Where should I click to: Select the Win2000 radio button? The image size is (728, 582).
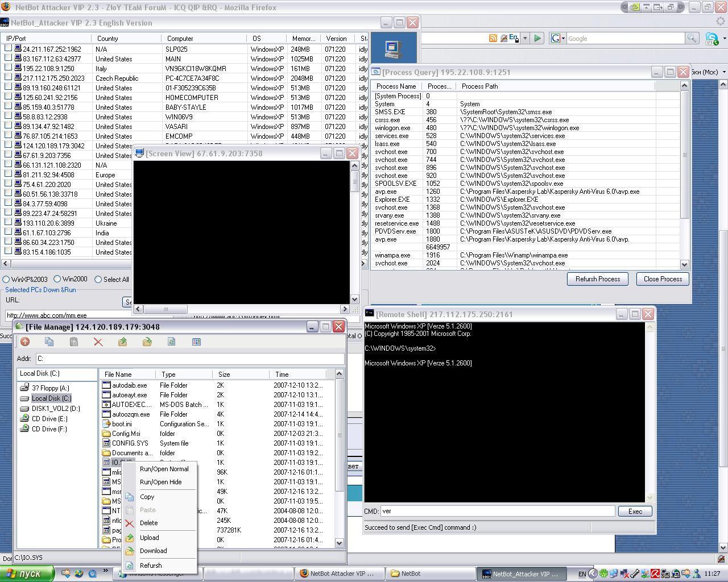57,279
